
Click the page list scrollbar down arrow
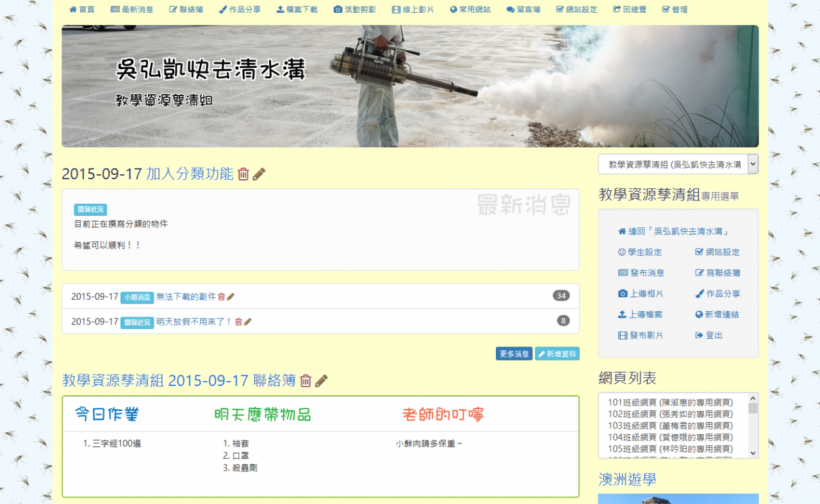753,453
